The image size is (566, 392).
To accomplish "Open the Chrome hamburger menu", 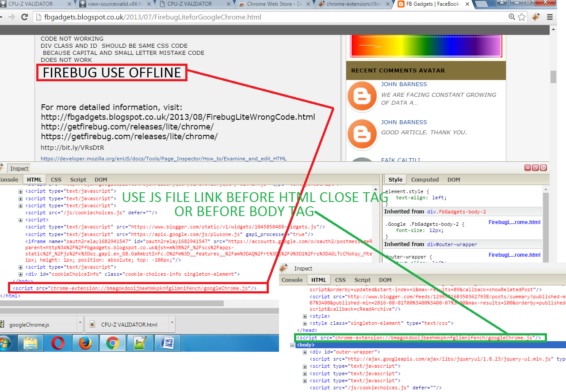I will [550, 17].
